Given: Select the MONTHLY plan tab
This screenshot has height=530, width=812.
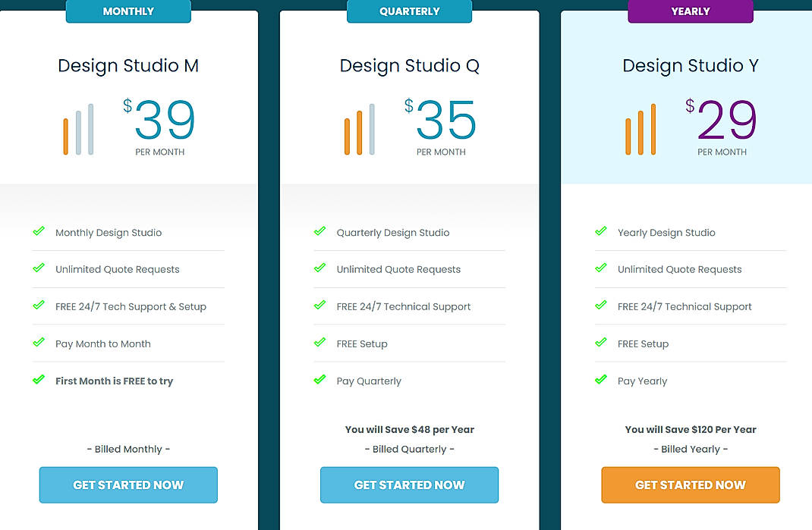Looking at the screenshot, I should click(x=128, y=11).
